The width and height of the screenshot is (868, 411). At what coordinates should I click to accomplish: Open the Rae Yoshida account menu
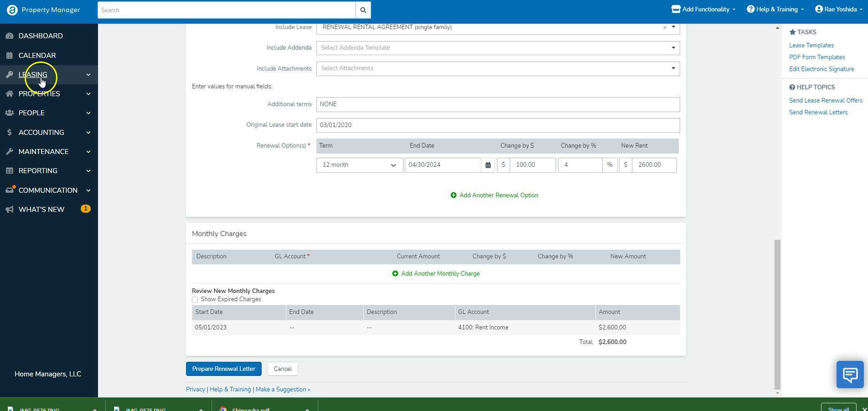pyautogui.click(x=837, y=9)
